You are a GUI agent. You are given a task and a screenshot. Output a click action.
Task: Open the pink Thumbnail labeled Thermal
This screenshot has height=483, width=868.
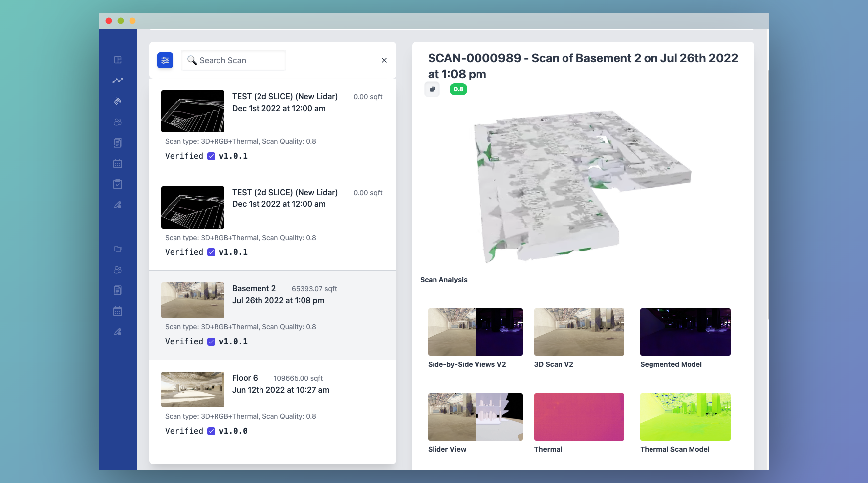579,417
